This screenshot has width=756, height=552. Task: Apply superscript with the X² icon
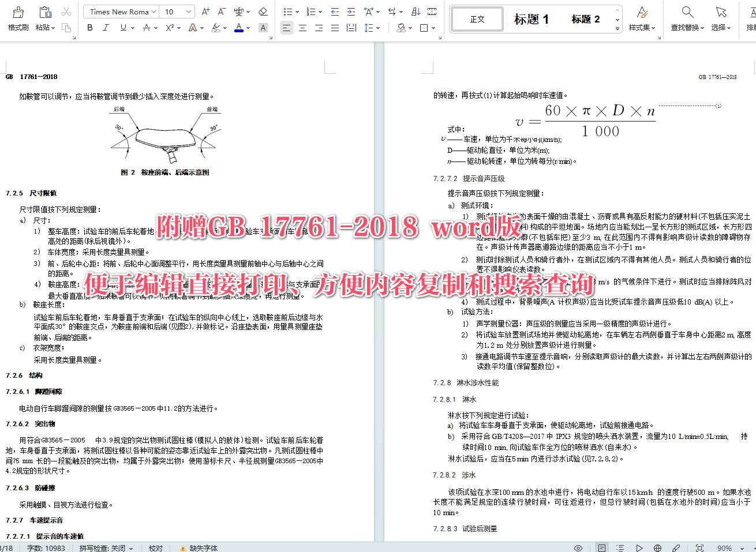(169, 27)
